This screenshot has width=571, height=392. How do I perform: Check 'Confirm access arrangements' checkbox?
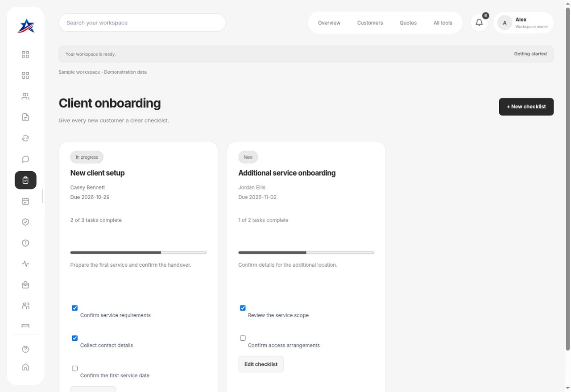click(243, 338)
